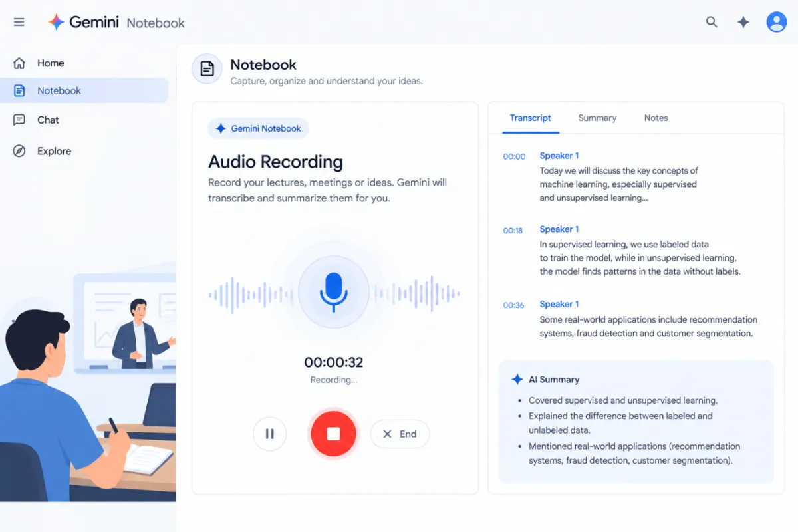798x532 pixels.
Task: Open the Notes tab
Action: tap(656, 118)
